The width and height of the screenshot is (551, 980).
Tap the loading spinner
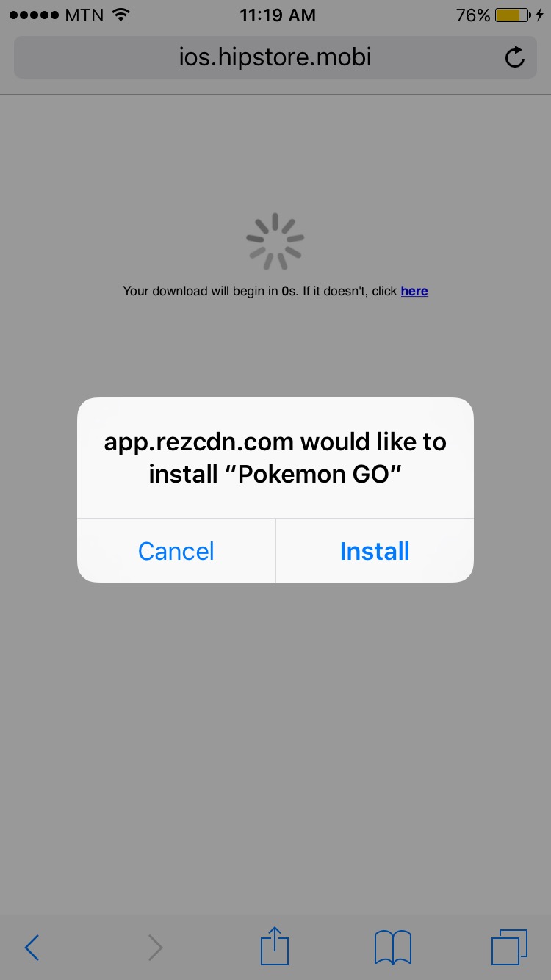(275, 241)
